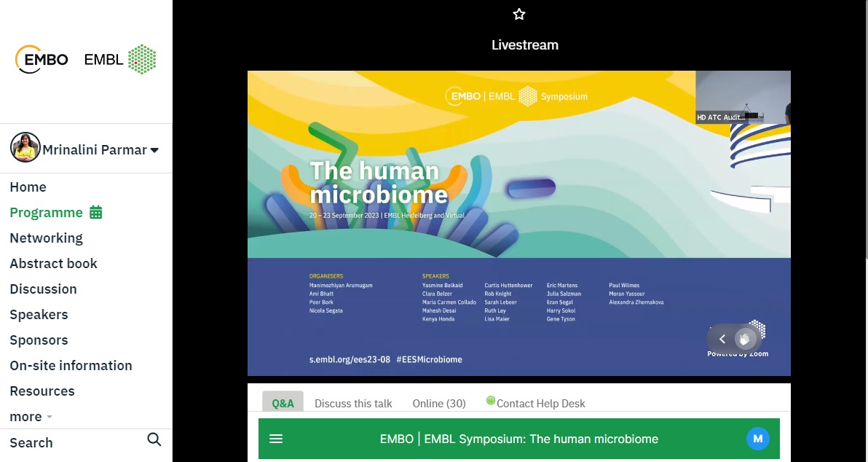View the Sponsors page
Screen dimensions: 868x462
tap(39, 340)
